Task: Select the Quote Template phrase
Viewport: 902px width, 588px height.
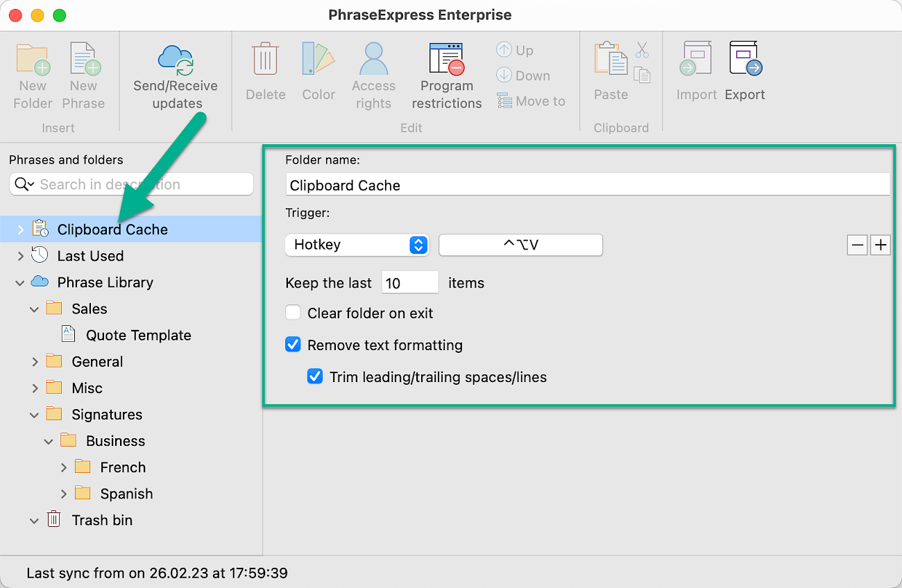Action: click(x=139, y=335)
